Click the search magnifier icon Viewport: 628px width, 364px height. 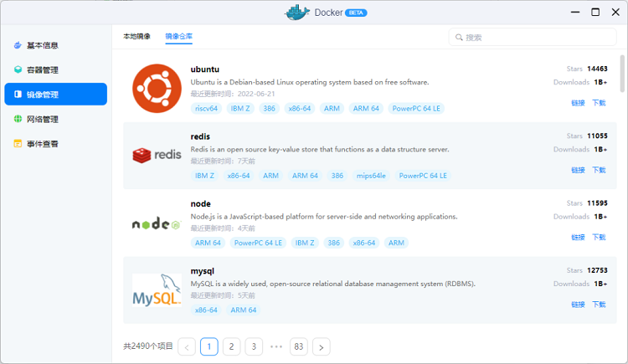tap(458, 38)
